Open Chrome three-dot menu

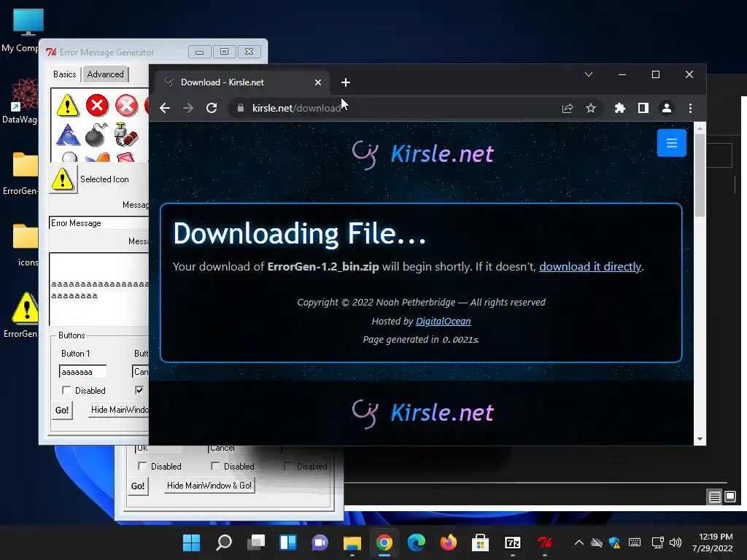[x=690, y=108]
